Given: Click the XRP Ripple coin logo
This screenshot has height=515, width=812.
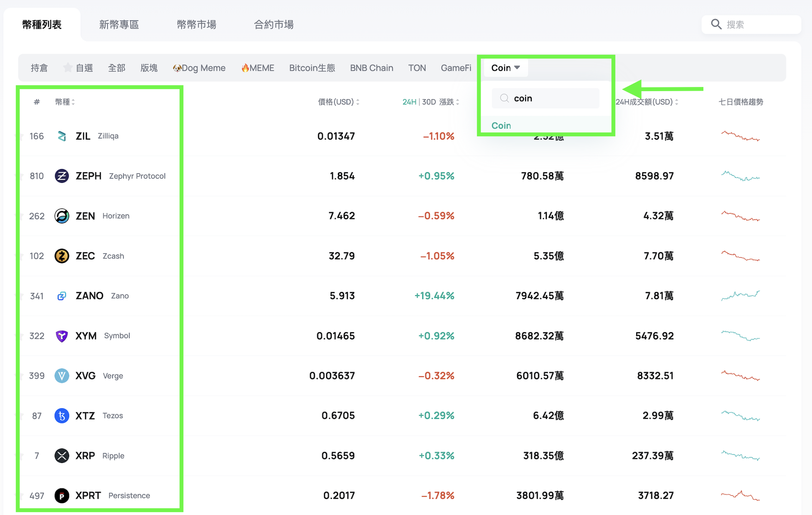Looking at the screenshot, I should point(62,456).
